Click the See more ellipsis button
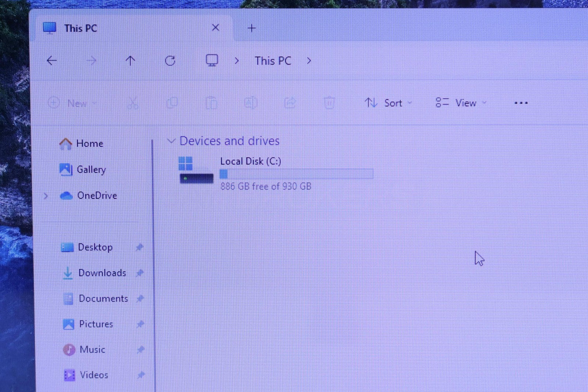The height and width of the screenshot is (392, 588). pyautogui.click(x=521, y=103)
